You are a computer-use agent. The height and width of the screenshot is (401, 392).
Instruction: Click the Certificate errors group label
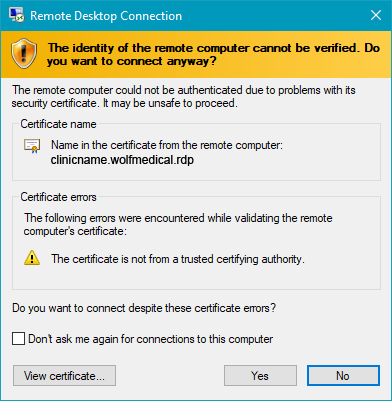pyautogui.click(x=58, y=197)
